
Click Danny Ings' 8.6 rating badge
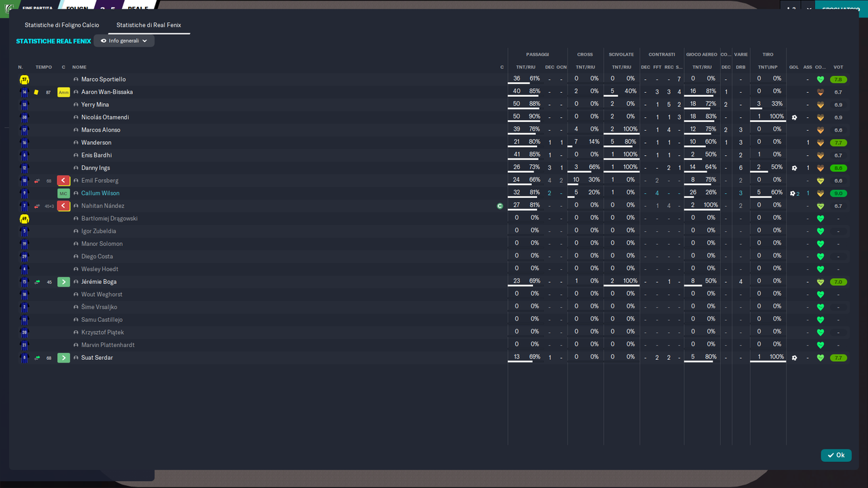(838, 168)
